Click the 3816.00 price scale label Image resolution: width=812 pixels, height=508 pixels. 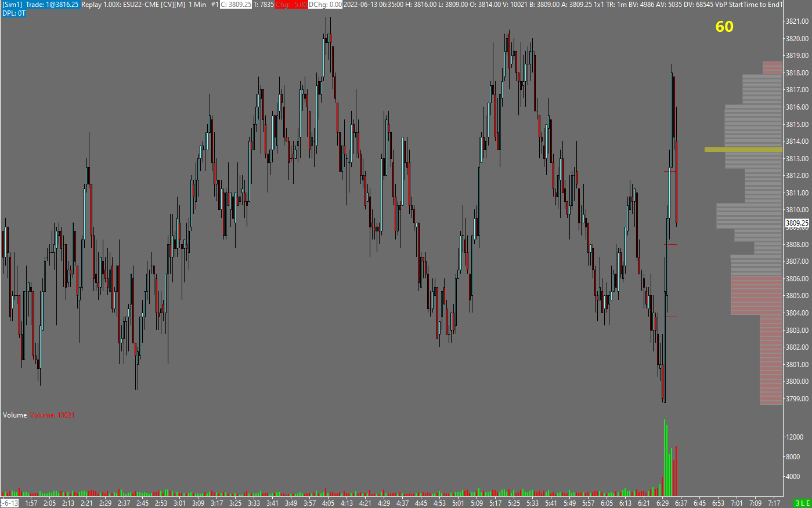[797, 107]
